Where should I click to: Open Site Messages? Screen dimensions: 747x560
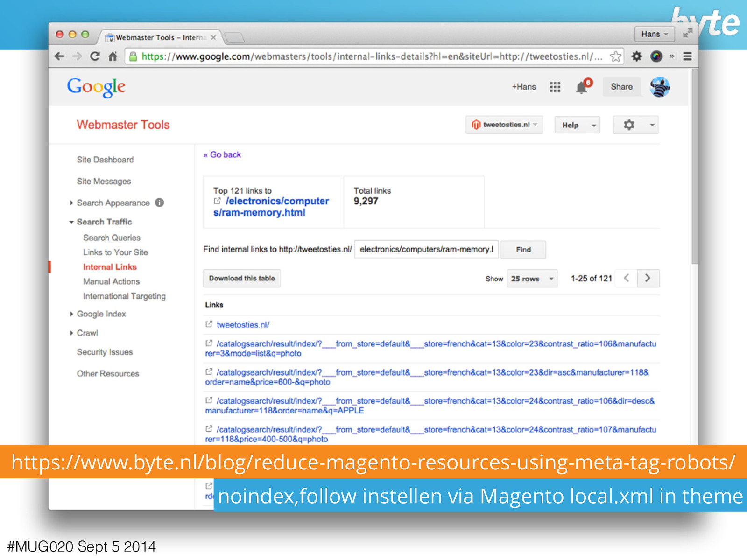click(x=104, y=181)
